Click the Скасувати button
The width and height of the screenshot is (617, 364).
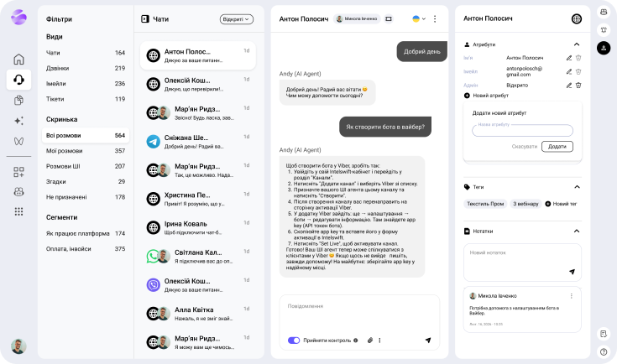pyautogui.click(x=524, y=146)
